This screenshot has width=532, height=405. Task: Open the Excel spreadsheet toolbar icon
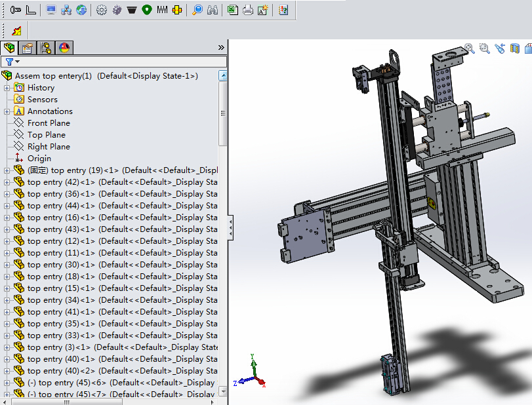tap(232, 10)
